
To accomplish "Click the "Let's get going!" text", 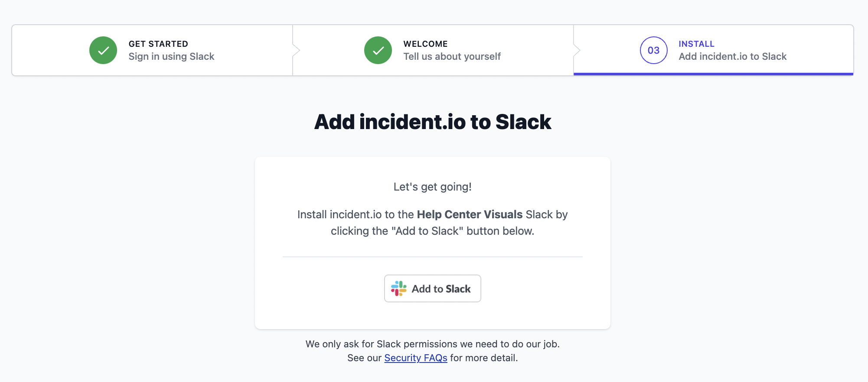I will point(432,187).
